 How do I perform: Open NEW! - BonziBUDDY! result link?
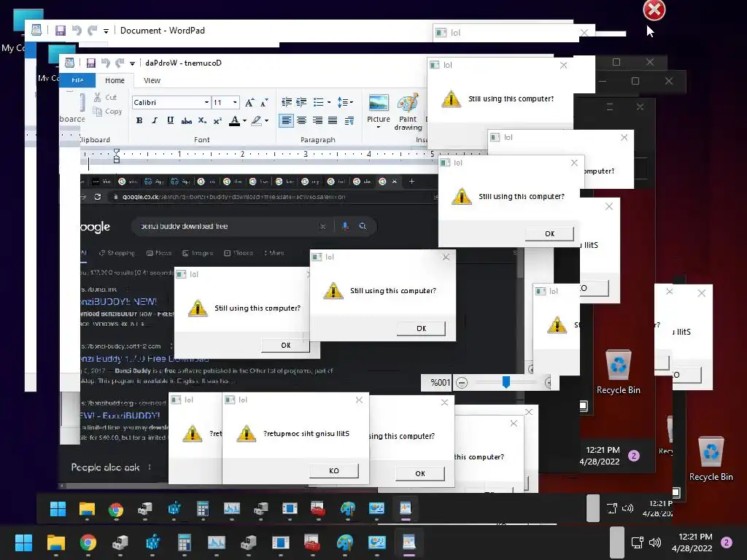point(120,415)
